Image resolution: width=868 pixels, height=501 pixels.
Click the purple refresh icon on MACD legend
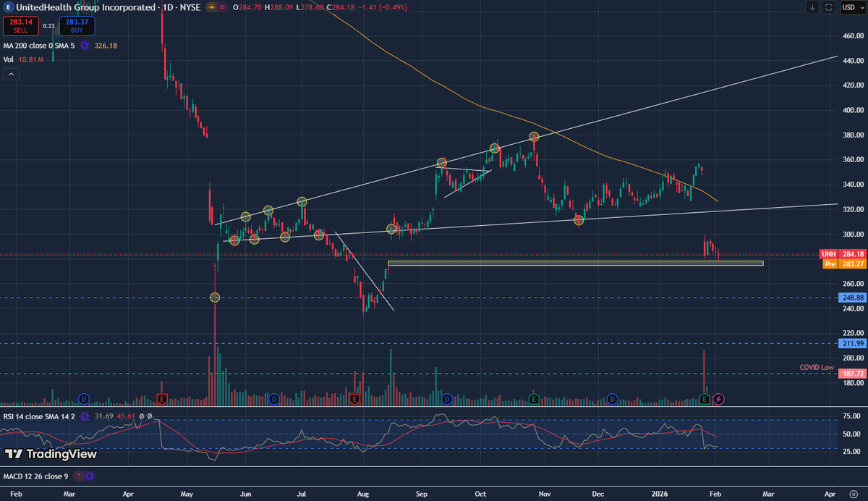[90, 476]
